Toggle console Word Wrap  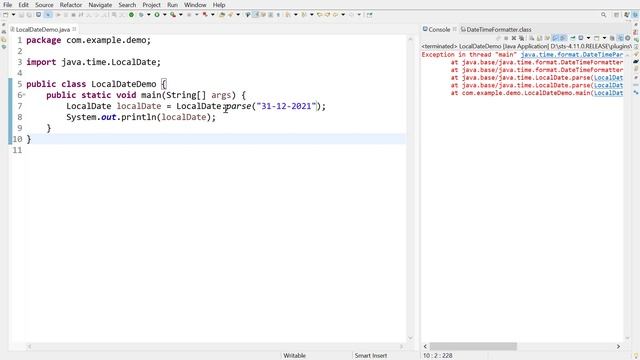[x=547, y=38]
